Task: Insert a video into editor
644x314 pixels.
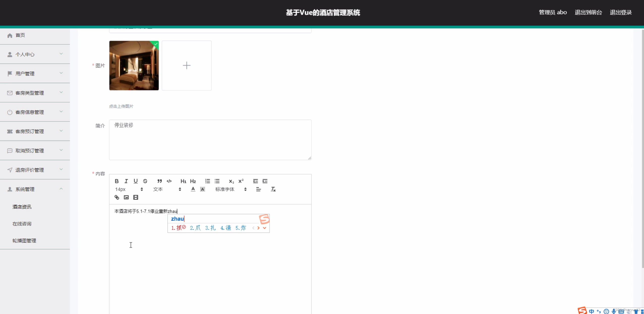Action: (x=136, y=197)
